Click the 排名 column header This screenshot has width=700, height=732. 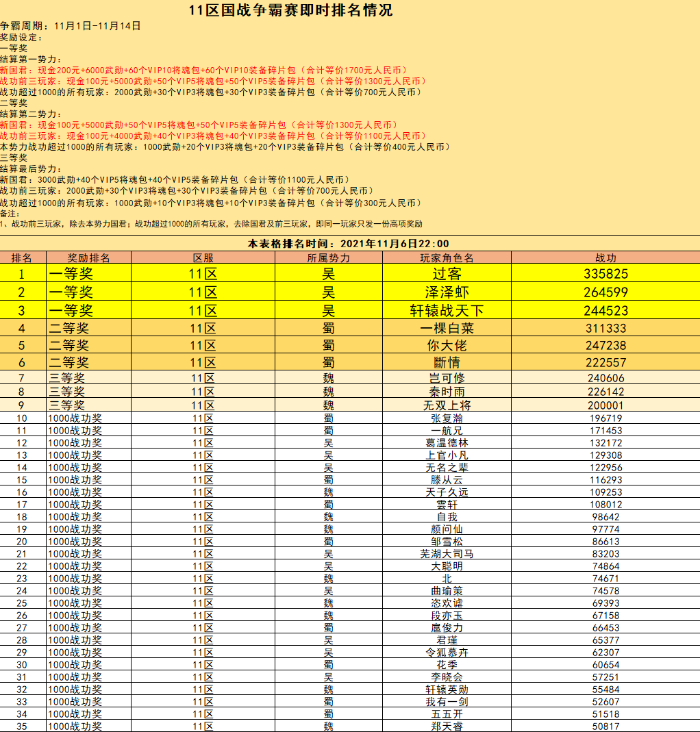22,258
